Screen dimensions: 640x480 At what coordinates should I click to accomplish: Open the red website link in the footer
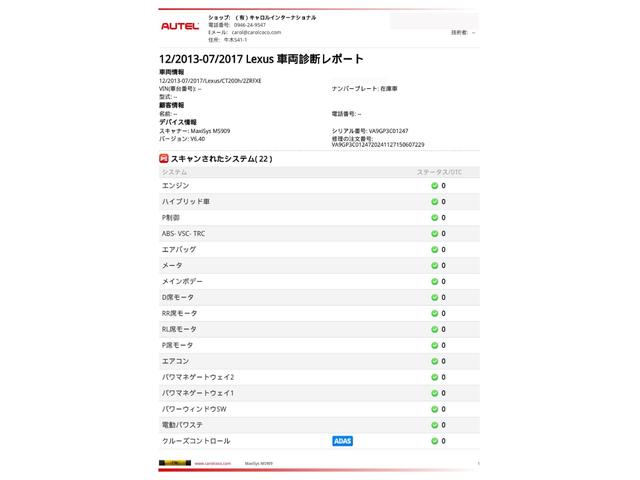coord(213,463)
